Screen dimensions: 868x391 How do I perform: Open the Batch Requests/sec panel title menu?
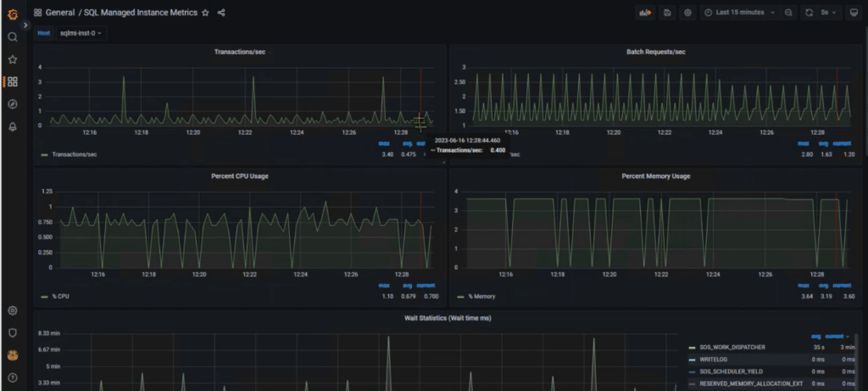click(656, 52)
